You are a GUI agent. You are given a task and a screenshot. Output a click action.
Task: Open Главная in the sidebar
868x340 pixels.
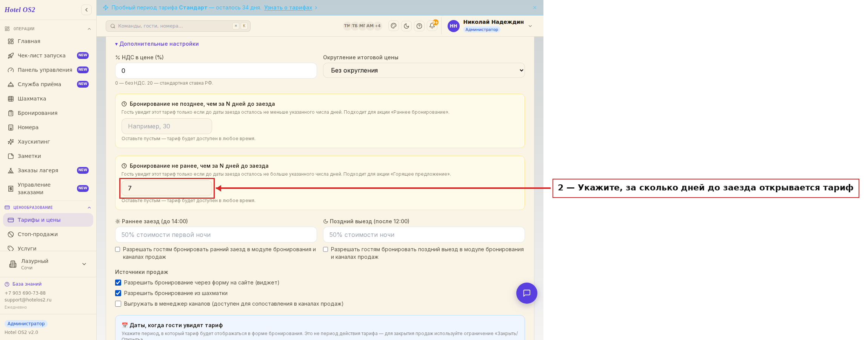(48, 41)
